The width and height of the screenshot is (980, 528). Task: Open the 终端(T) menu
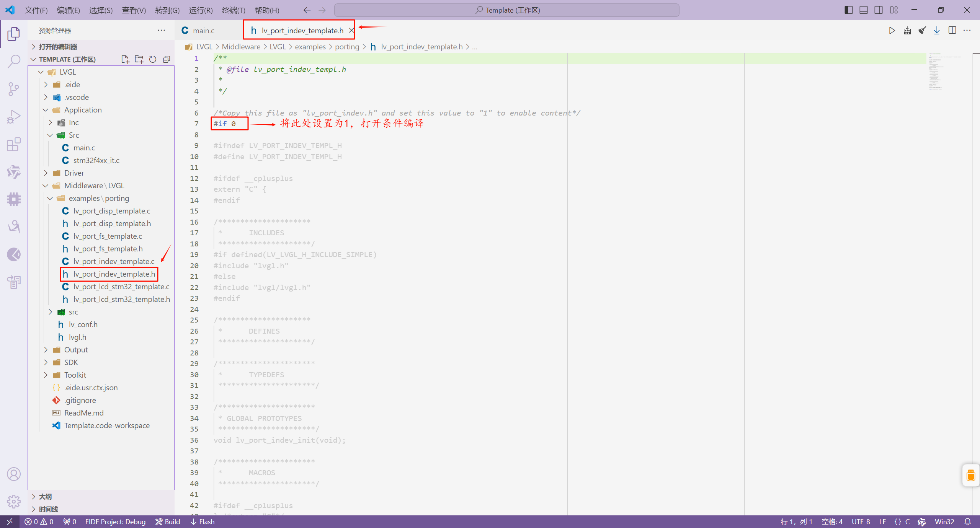click(234, 10)
